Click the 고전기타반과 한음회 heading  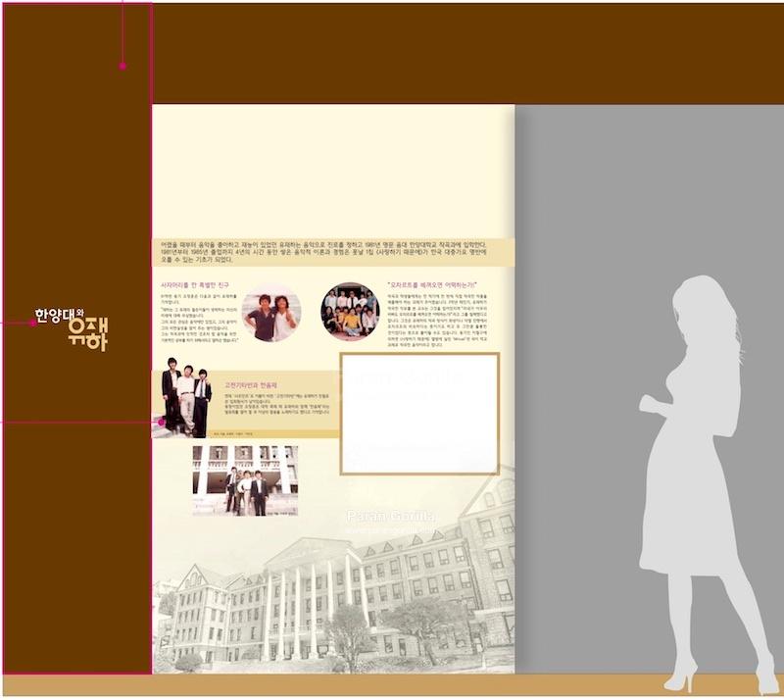pos(252,385)
